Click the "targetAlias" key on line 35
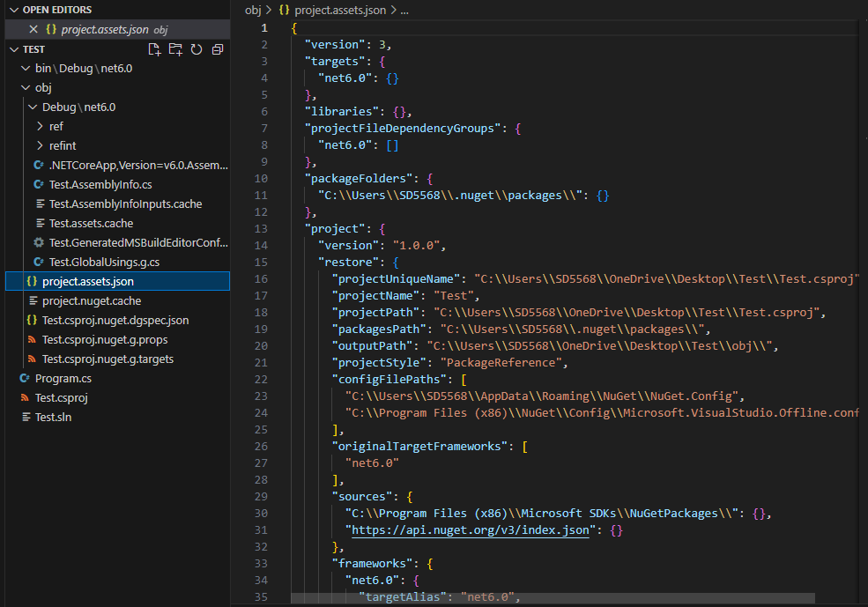 [403, 596]
